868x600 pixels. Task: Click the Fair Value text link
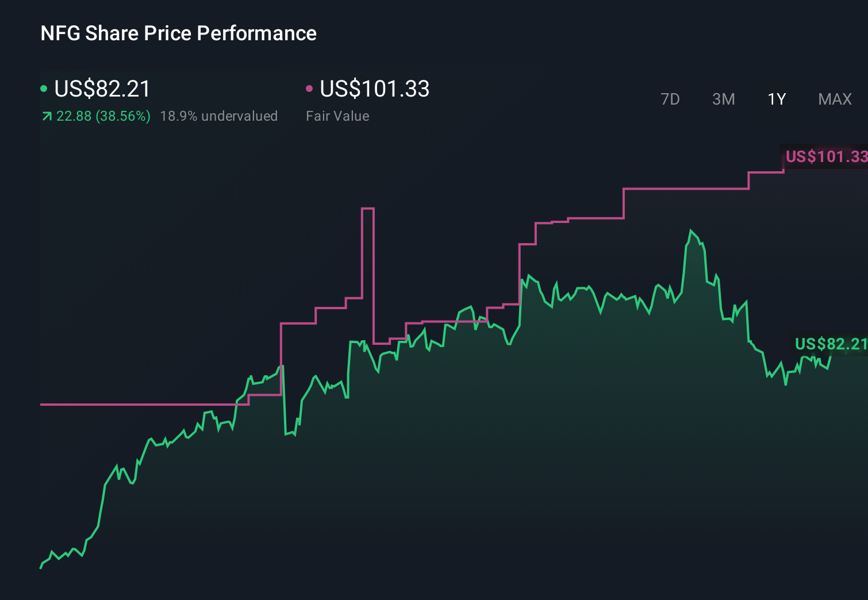[x=338, y=116]
